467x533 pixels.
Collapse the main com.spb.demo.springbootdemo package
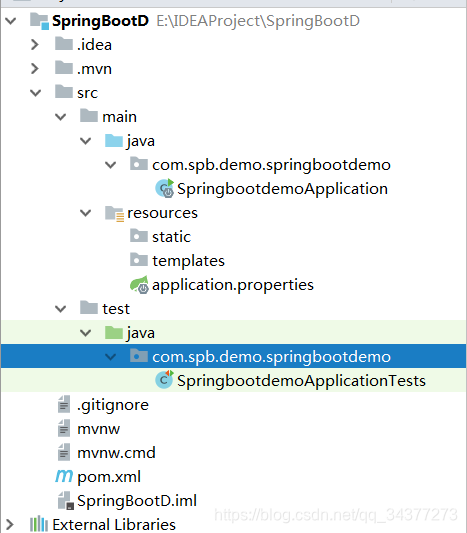pyautogui.click(x=110, y=165)
